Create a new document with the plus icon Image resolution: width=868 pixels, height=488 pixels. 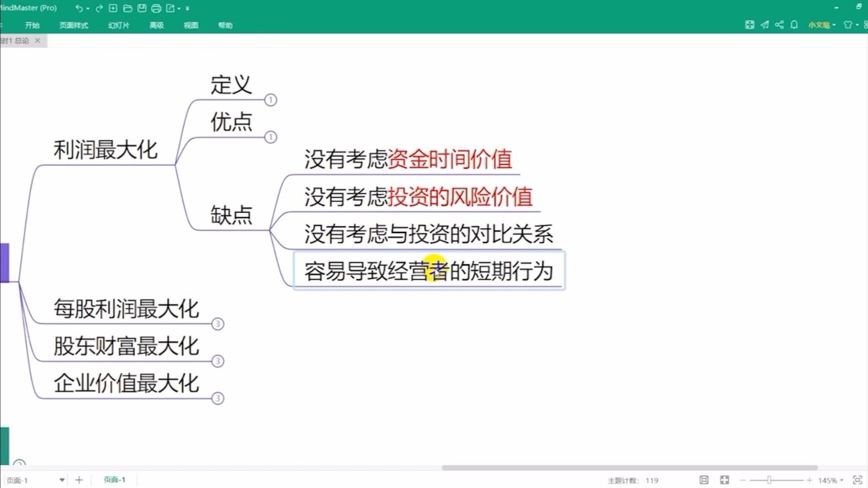pyautogui.click(x=113, y=8)
